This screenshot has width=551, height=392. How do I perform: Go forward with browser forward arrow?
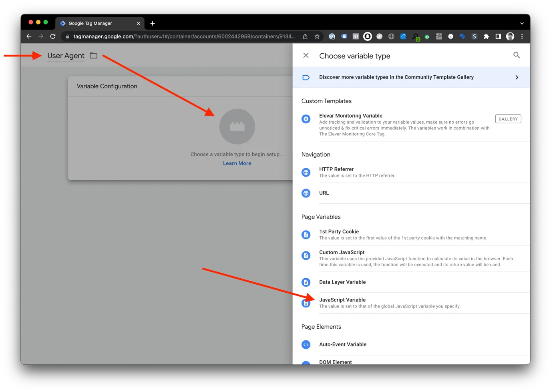point(41,36)
